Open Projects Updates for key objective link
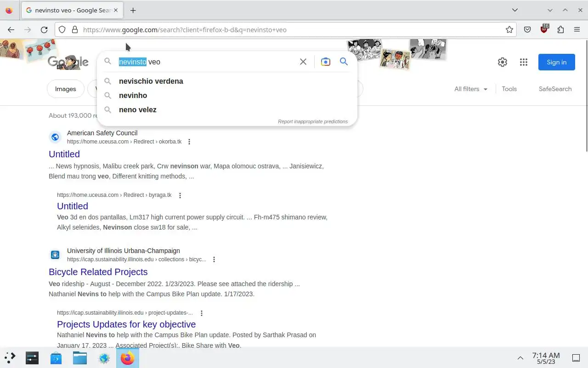The image size is (588, 368). click(x=126, y=324)
